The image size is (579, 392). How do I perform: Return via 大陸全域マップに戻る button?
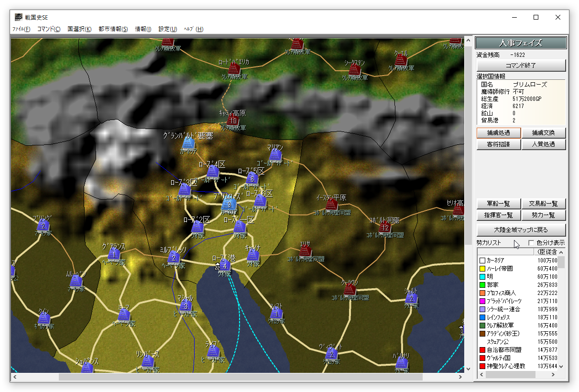click(521, 230)
